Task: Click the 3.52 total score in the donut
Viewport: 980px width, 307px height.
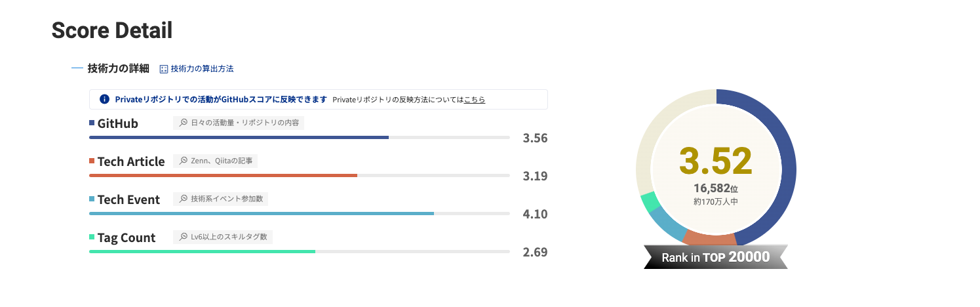Action: click(x=716, y=159)
